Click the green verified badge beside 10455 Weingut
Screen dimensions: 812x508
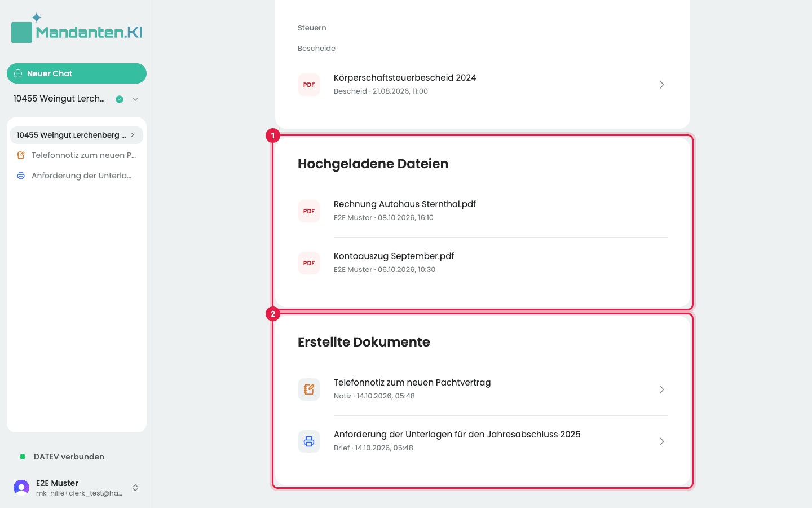click(x=120, y=99)
